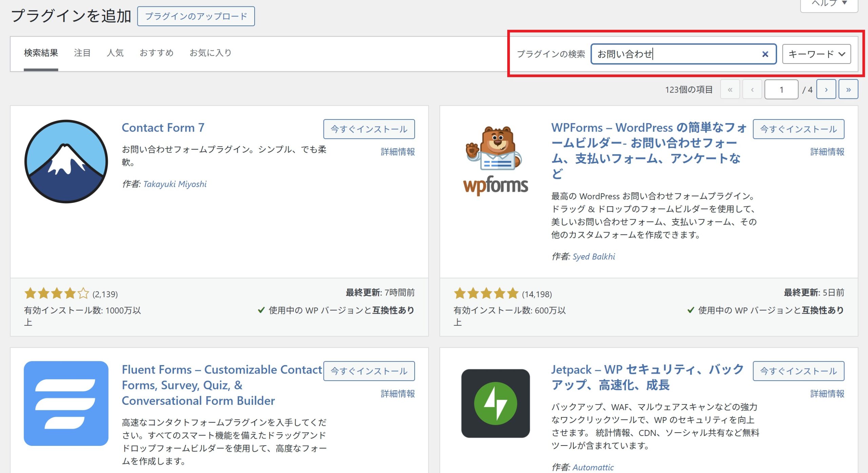This screenshot has height=473, width=868.
Task: Click the Fluent Forms blue logo icon
Action: [66, 403]
